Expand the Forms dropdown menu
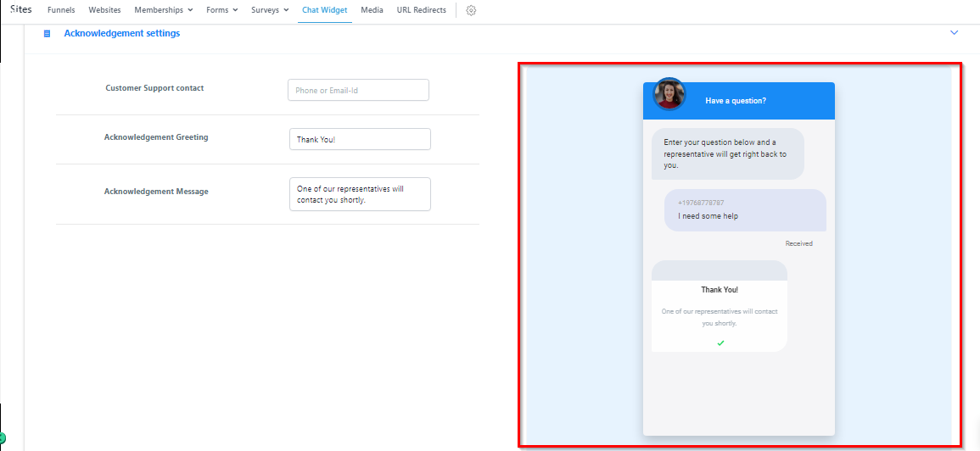Viewport: 980px width, 451px height. (221, 10)
